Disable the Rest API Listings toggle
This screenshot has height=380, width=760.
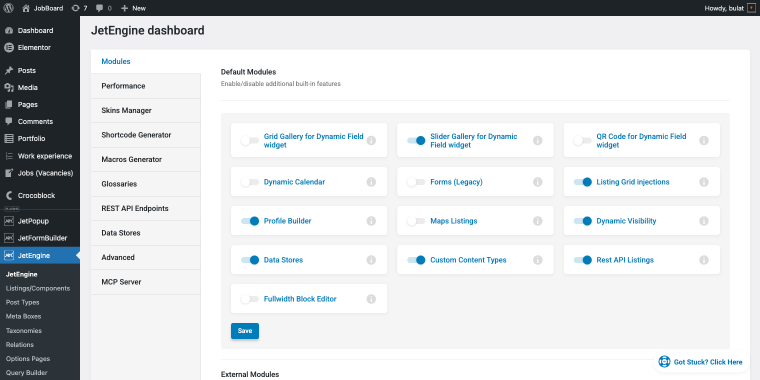583,260
